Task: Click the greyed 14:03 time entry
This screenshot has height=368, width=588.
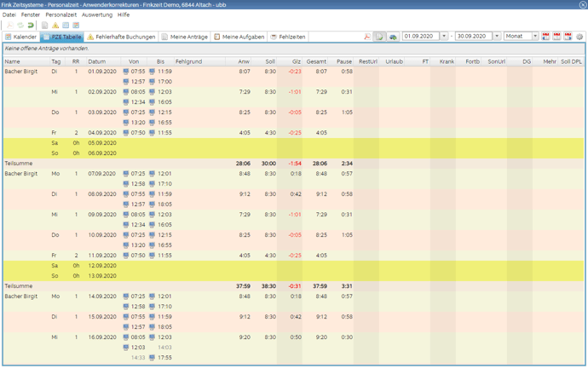Action: click(x=164, y=348)
